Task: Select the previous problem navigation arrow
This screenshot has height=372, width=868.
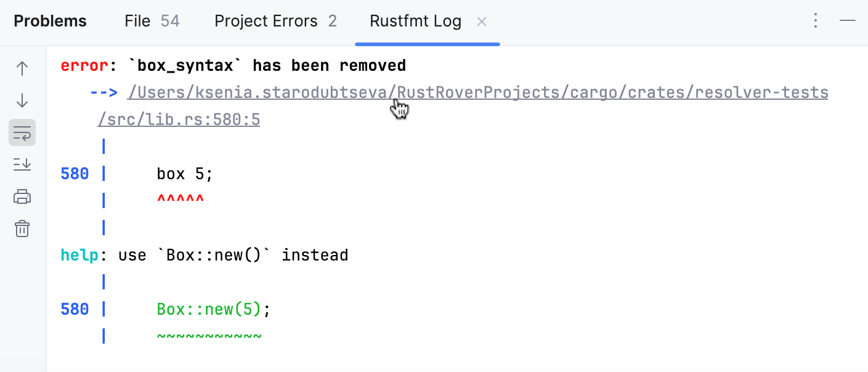Action: (x=22, y=68)
